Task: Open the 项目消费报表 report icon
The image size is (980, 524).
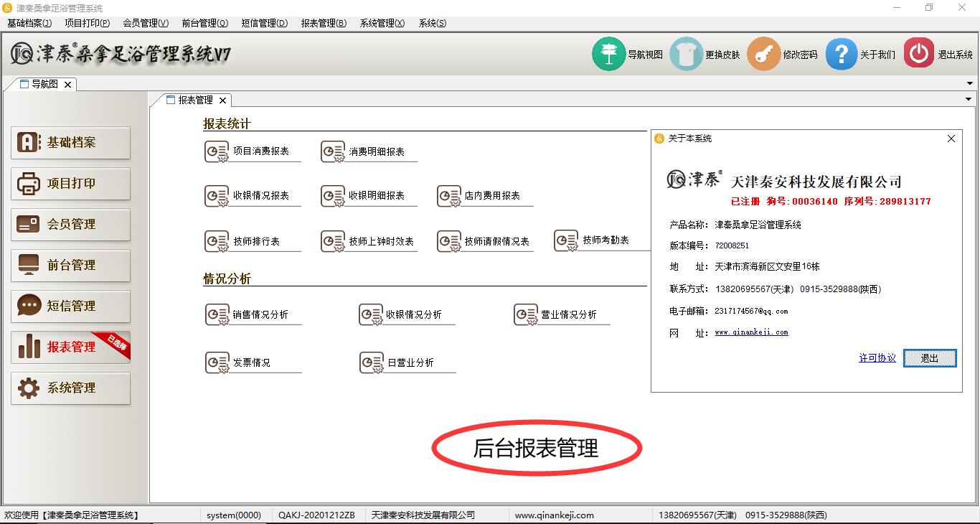Action: click(x=217, y=151)
